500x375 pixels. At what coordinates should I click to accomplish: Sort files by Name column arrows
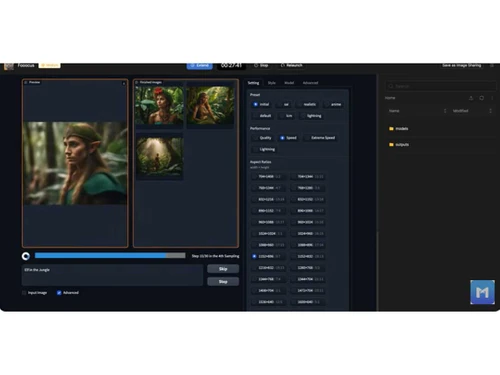[x=445, y=111]
